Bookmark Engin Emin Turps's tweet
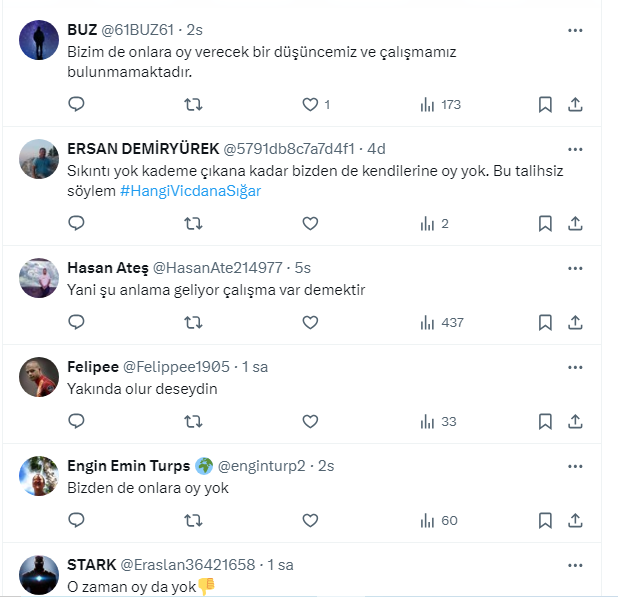618x597 pixels. [545, 520]
